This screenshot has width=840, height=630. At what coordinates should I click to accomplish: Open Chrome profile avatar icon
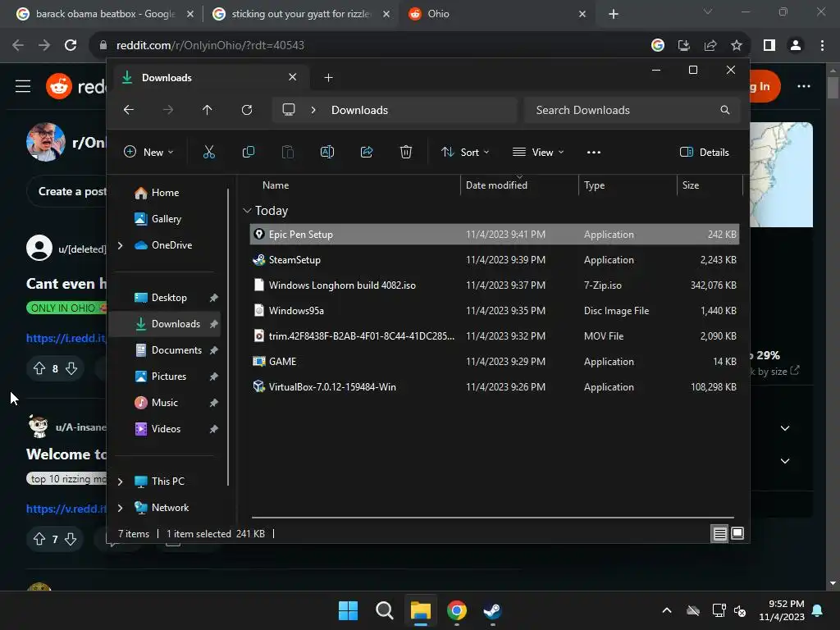796,45
